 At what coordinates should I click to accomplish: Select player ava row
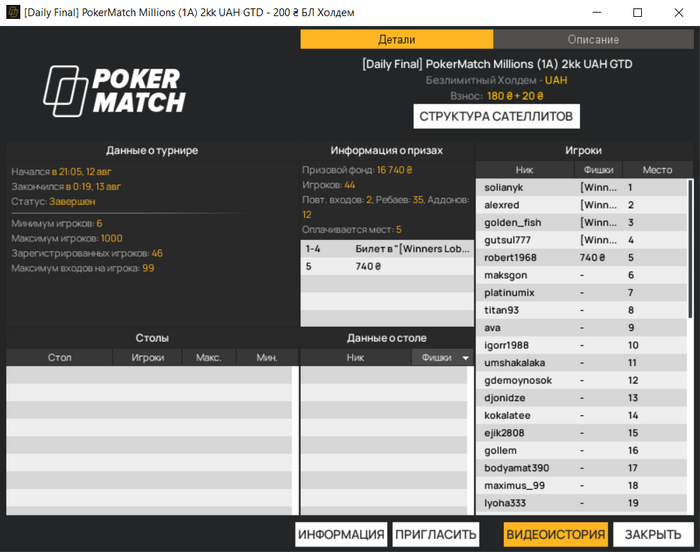pyautogui.click(x=581, y=327)
